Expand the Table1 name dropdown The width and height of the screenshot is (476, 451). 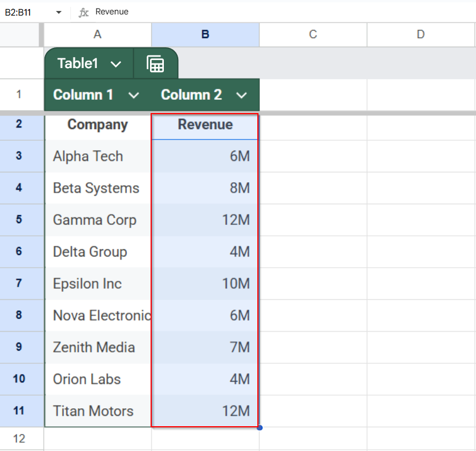coord(115,64)
